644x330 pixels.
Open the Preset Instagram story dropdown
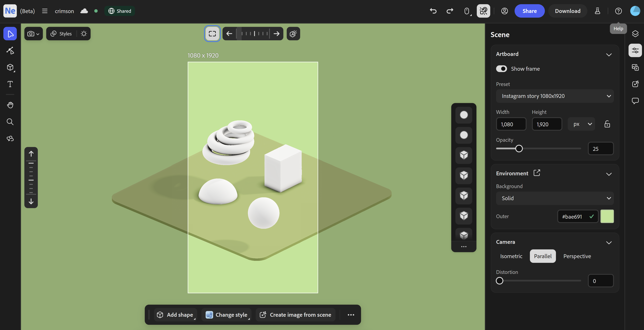tap(555, 96)
